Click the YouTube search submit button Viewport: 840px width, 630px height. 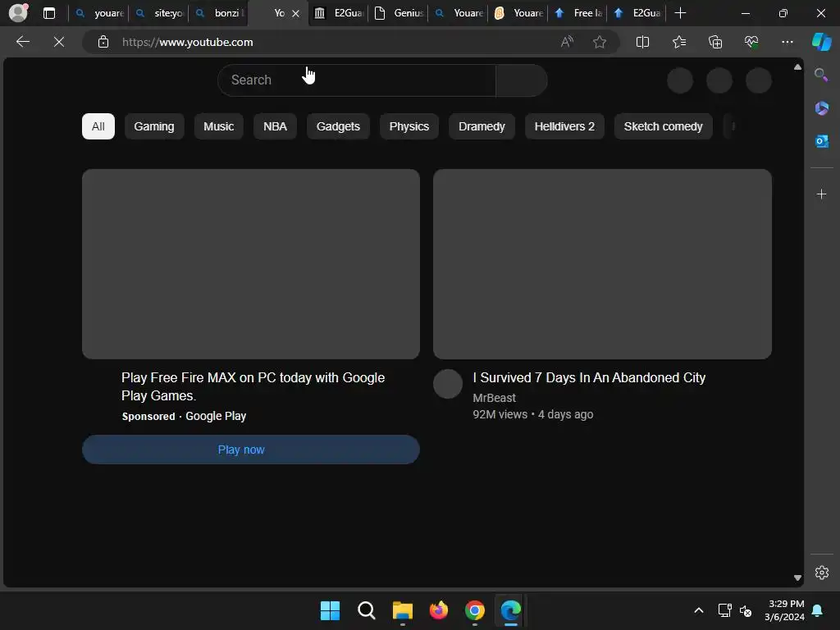point(521,80)
